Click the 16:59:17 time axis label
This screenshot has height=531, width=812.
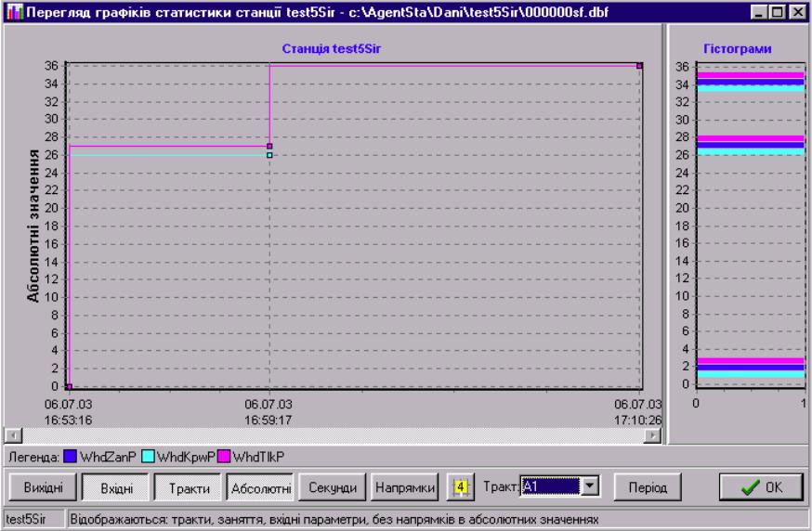[268, 420]
